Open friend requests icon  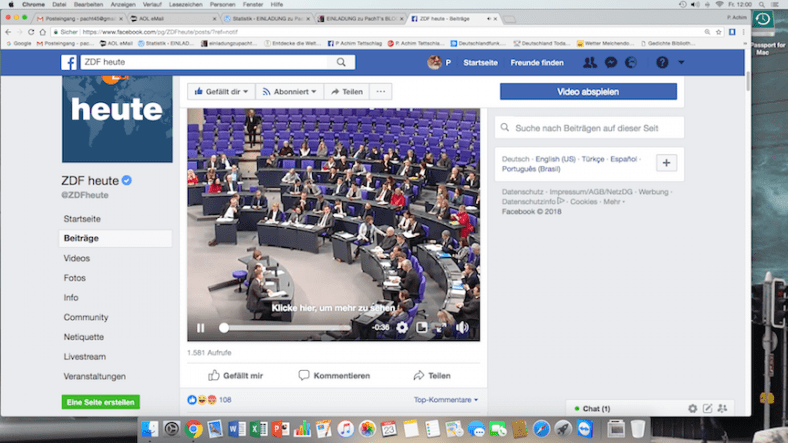click(589, 62)
